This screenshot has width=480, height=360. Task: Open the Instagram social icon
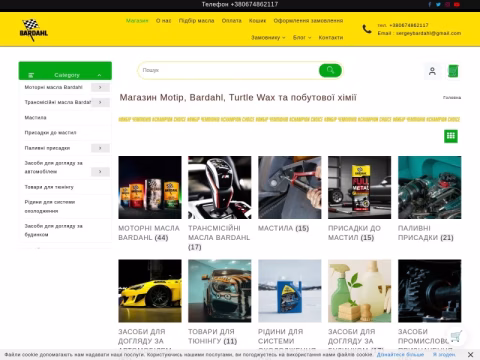click(x=447, y=4)
